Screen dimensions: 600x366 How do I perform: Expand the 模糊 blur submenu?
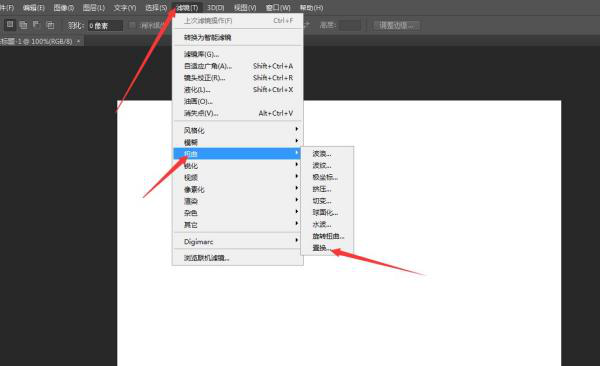238,142
